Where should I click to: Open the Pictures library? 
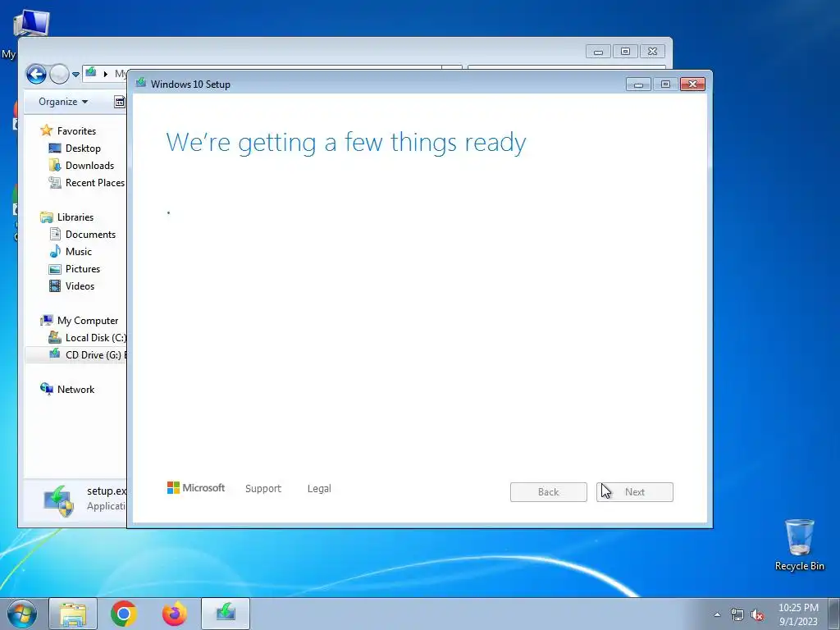[83, 269]
